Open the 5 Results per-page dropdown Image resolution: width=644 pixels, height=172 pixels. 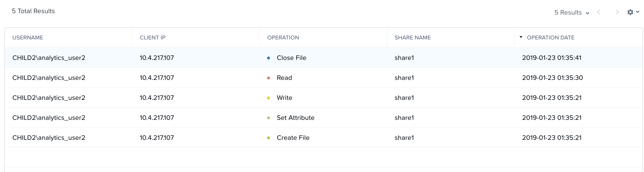571,12
